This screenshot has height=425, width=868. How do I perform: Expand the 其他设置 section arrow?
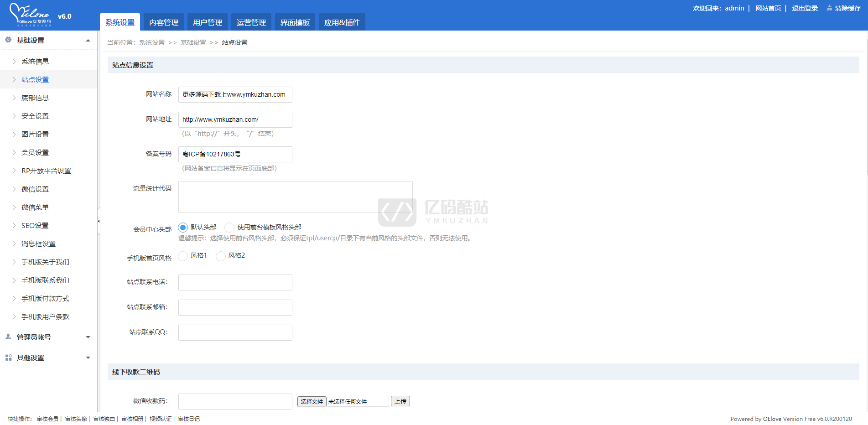pos(88,358)
